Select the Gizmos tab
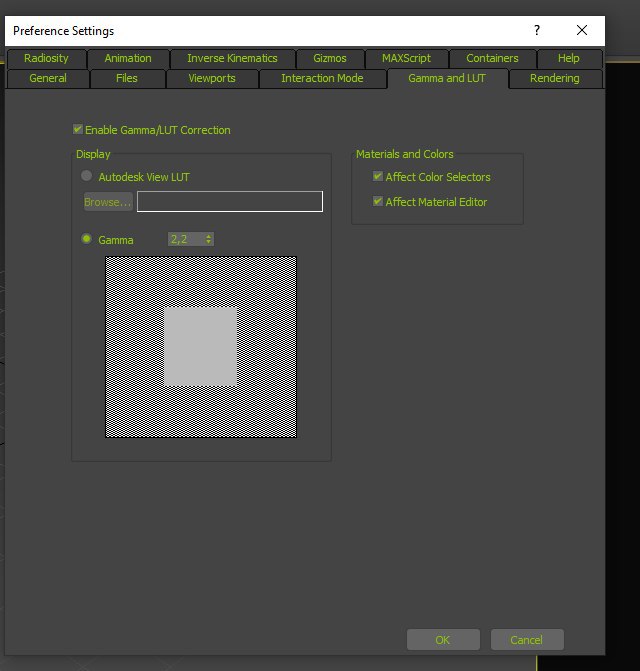The image size is (640, 671). click(330, 58)
